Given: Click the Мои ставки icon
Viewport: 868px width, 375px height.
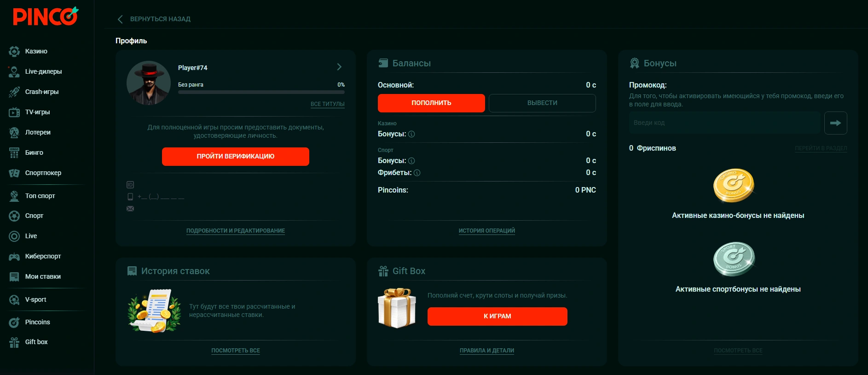Looking at the screenshot, I should [14, 276].
